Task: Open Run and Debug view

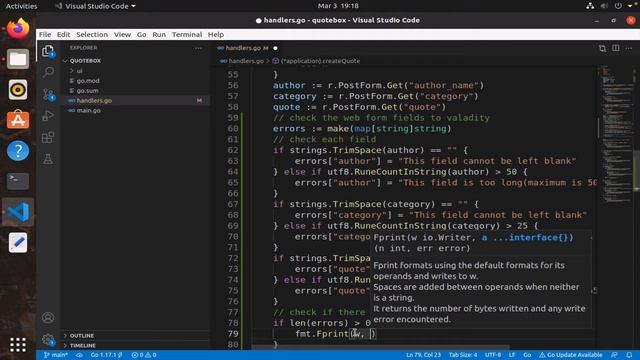Action: [48, 116]
